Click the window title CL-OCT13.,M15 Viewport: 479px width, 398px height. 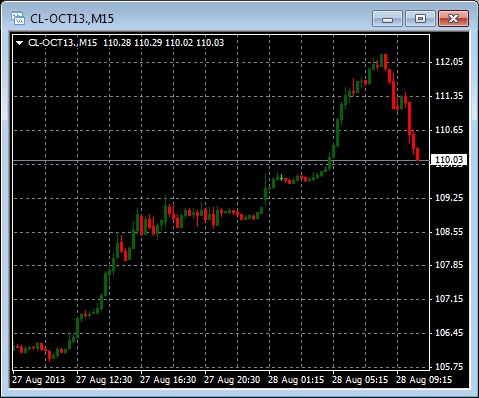coord(72,19)
